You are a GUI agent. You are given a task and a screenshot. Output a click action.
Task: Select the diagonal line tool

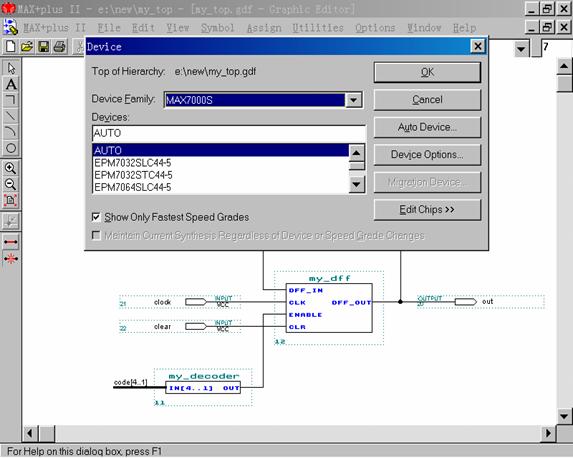tap(11, 116)
